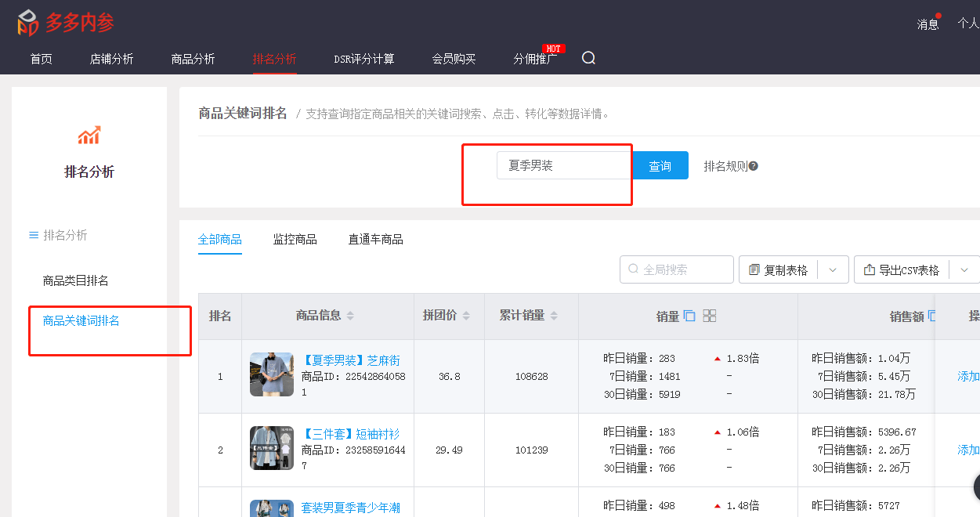Open 消息 in top right
The height and width of the screenshot is (517, 980).
click(x=928, y=24)
